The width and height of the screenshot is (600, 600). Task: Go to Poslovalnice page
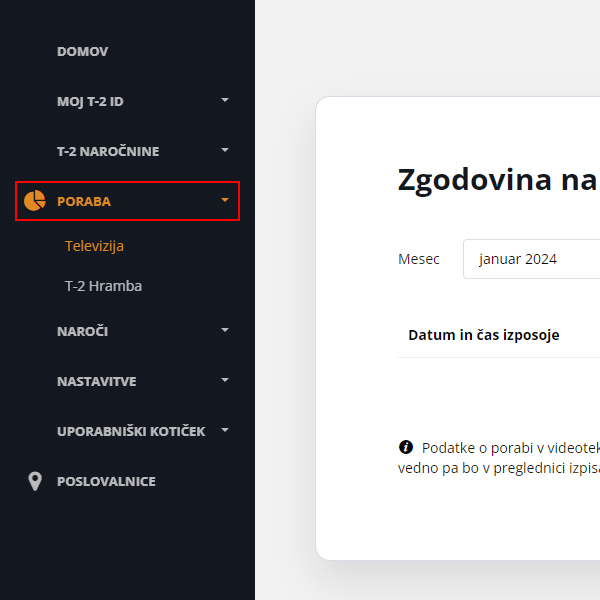click(x=106, y=481)
